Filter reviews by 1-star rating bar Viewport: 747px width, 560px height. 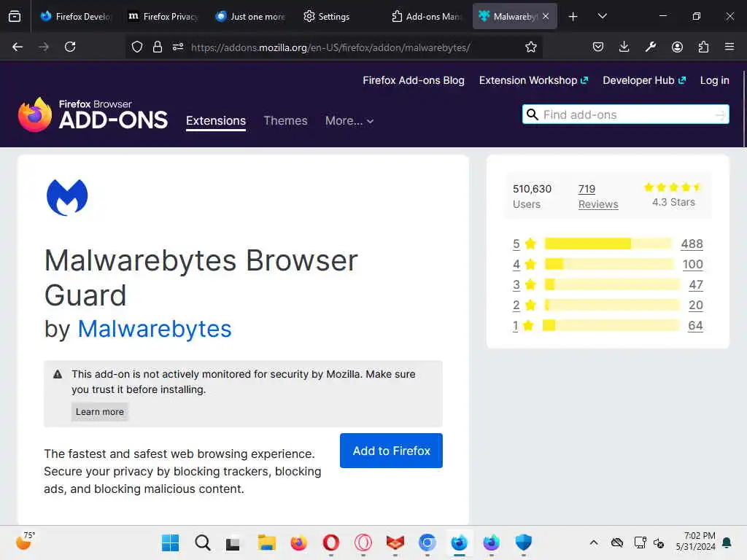click(x=611, y=325)
